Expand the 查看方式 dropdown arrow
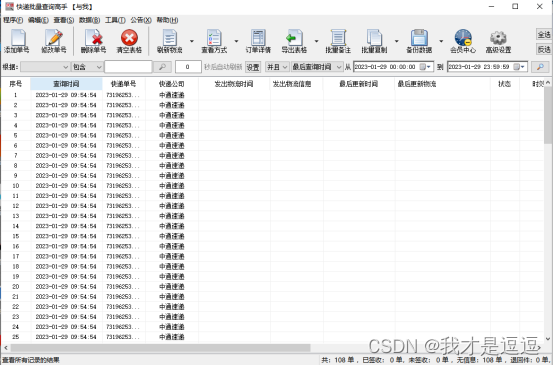The height and width of the screenshot is (366, 554). click(x=236, y=41)
